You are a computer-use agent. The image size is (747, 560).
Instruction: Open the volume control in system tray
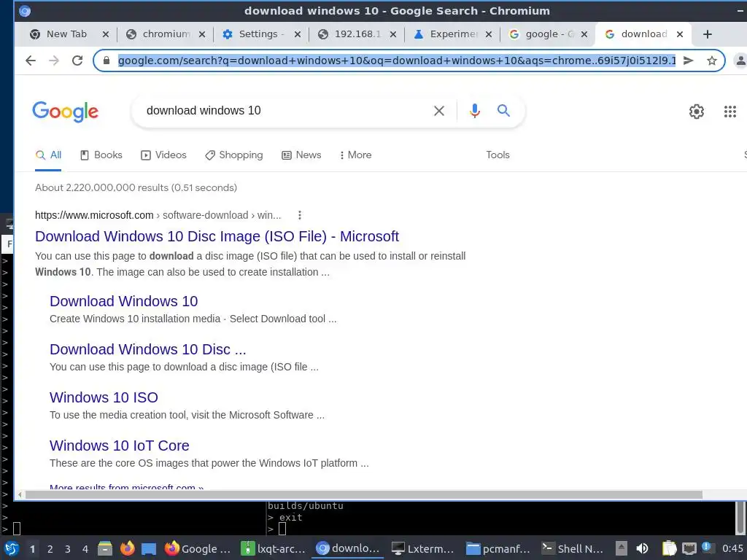point(642,548)
